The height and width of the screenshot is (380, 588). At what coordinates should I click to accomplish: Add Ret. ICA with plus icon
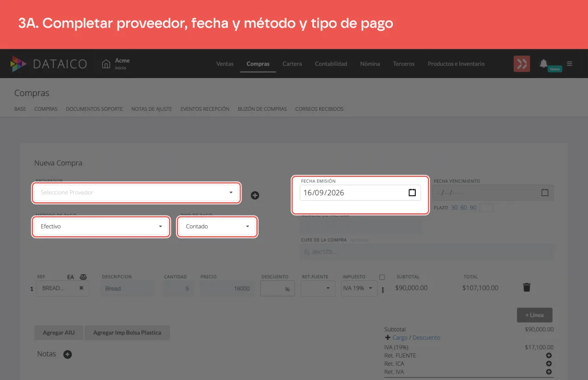[x=548, y=363]
